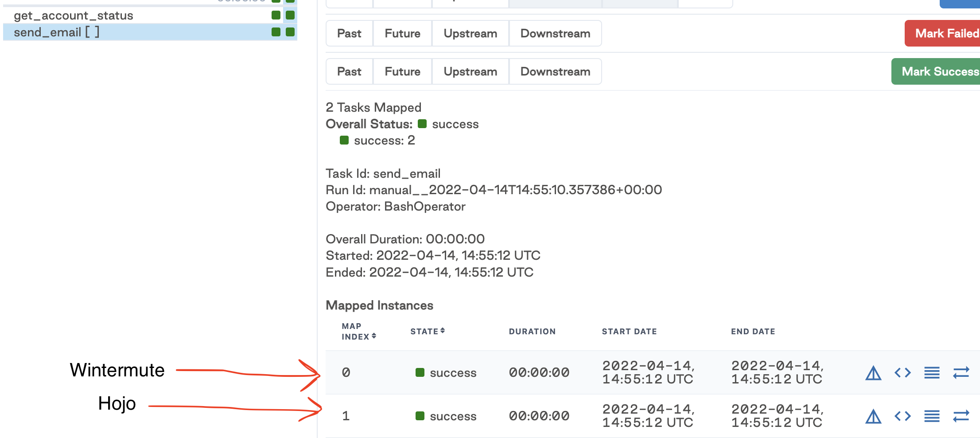Expand the send_email mapped task brackets

(x=93, y=32)
